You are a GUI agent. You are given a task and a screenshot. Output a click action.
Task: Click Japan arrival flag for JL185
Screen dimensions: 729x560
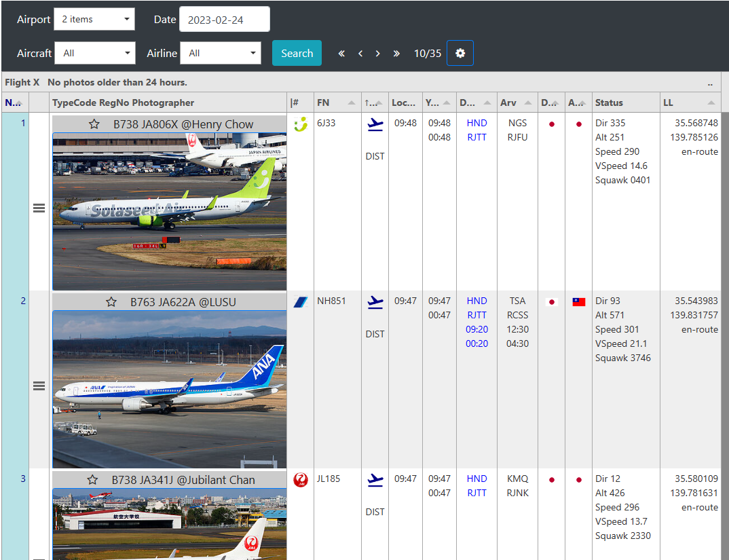click(x=579, y=479)
